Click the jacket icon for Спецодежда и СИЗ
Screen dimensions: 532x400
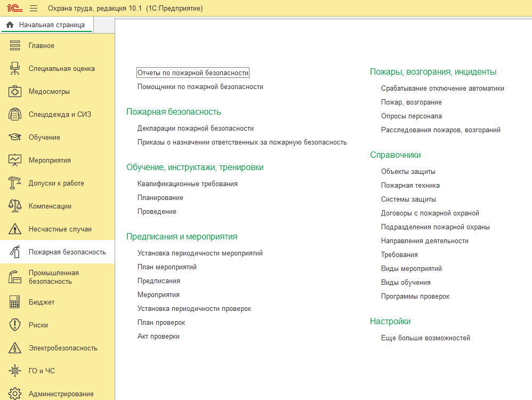pyautogui.click(x=14, y=115)
